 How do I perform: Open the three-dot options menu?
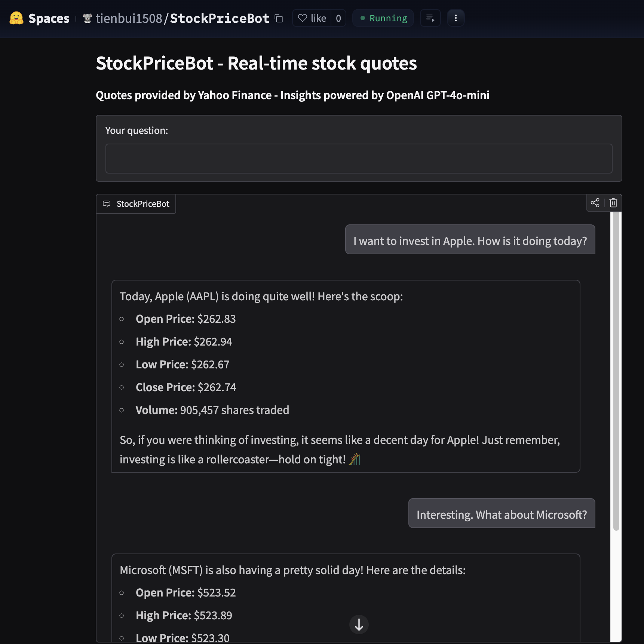[x=456, y=18]
